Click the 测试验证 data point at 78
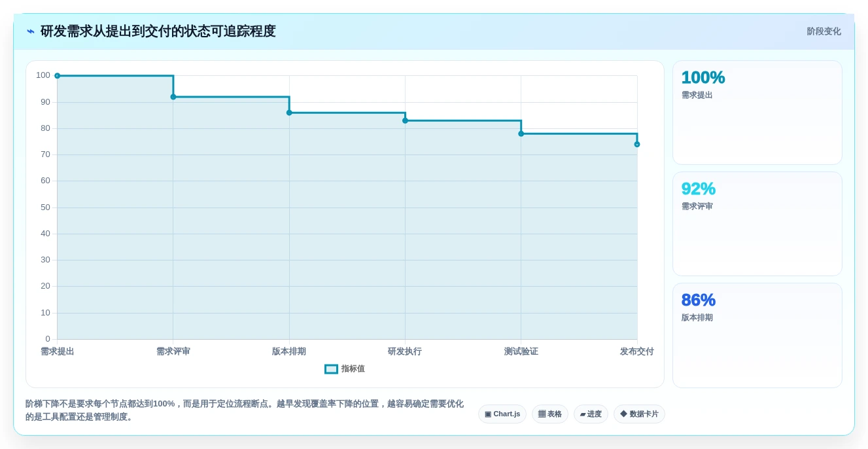This screenshot has width=868, height=449. (x=521, y=134)
